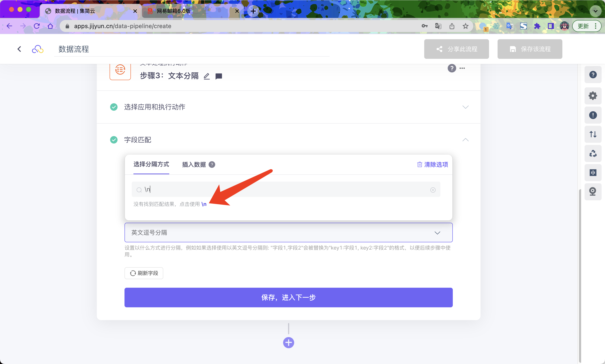The height and width of the screenshot is (364, 605).
Task: Open the customer service headset sidebar icon
Action: (593, 192)
